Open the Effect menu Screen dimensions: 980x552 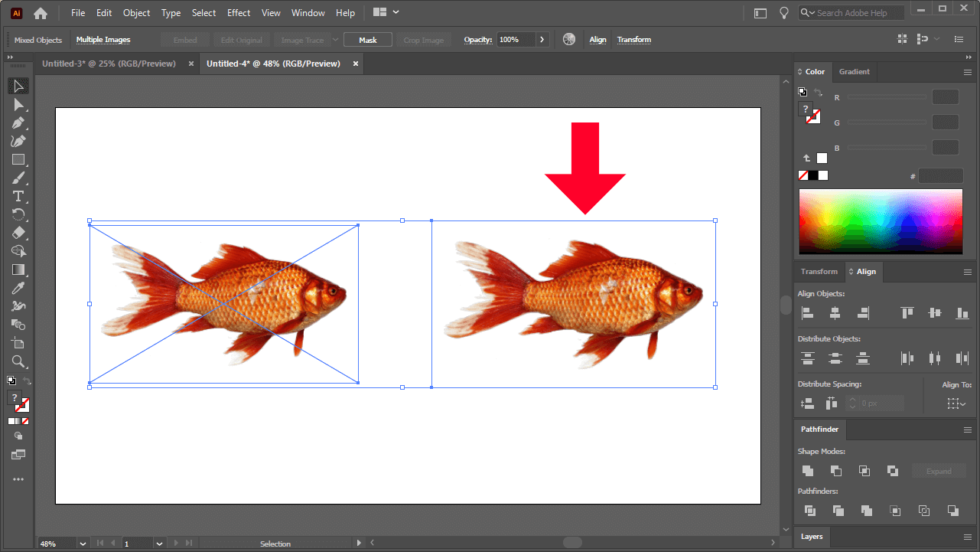(239, 13)
